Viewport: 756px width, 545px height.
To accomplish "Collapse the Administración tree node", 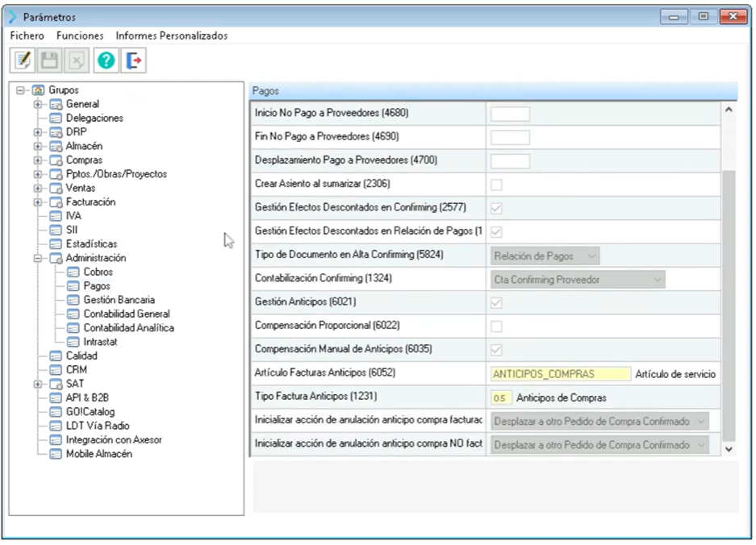I will click(x=37, y=258).
